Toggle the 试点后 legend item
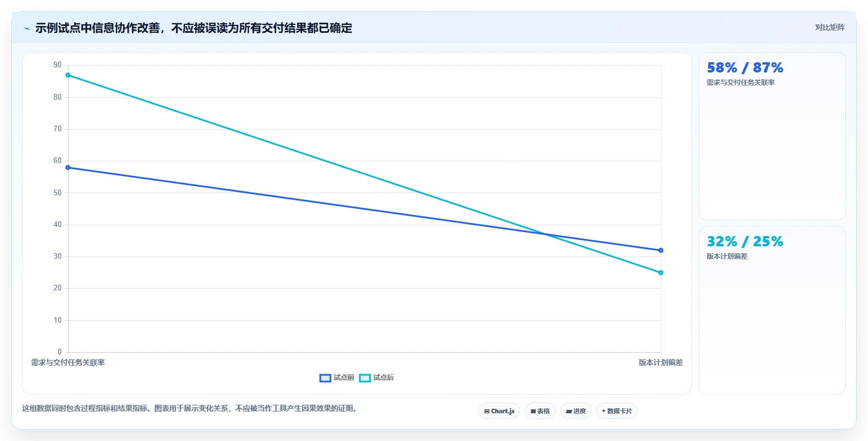Viewport: 868px width, 441px height. [x=376, y=378]
